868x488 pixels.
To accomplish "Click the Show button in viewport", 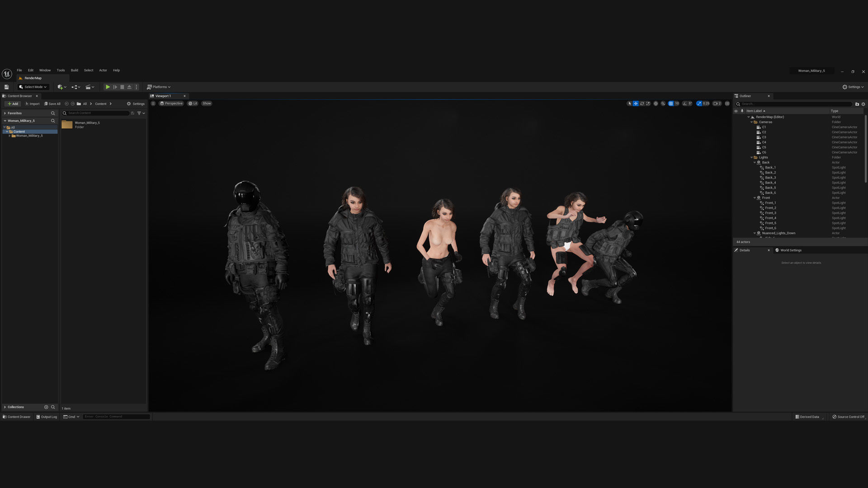I will (x=207, y=103).
